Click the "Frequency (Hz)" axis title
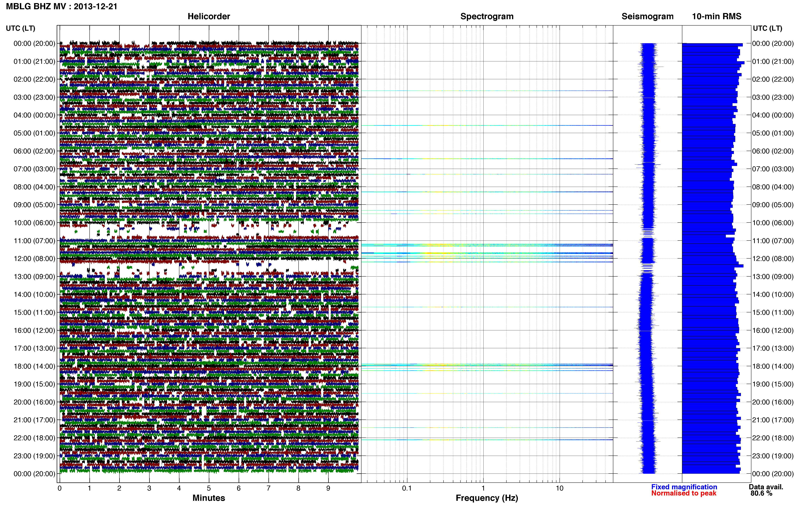 pyautogui.click(x=487, y=498)
